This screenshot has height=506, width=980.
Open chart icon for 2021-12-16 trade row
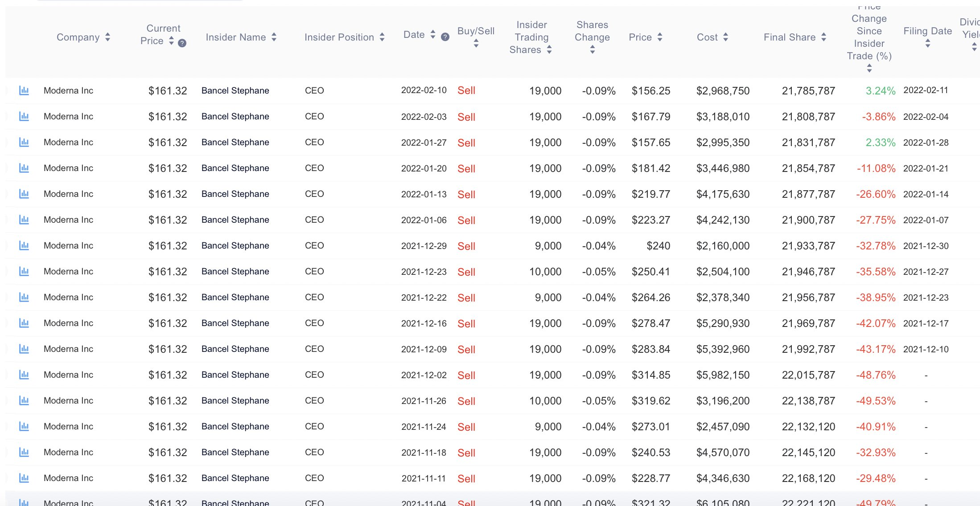[24, 323]
